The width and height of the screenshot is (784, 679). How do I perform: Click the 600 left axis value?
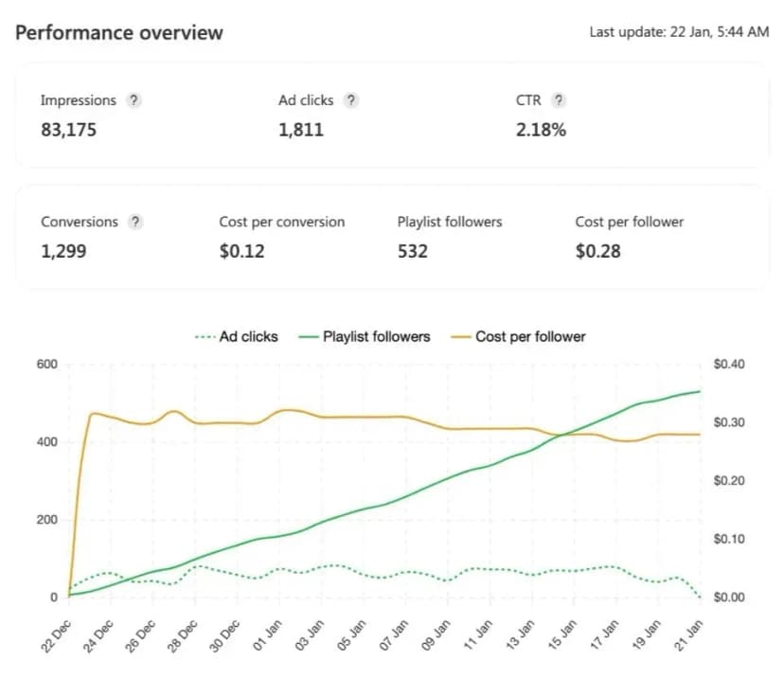click(47, 364)
